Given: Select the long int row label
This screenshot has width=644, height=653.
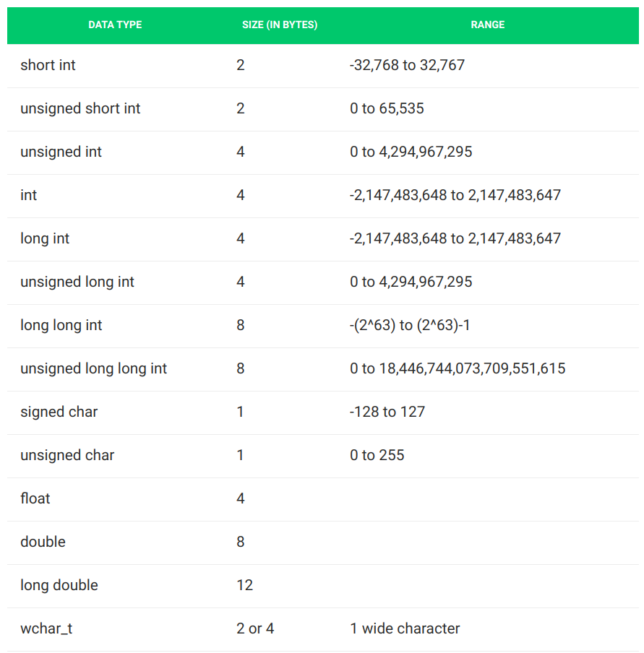Looking at the screenshot, I should click(45, 238).
